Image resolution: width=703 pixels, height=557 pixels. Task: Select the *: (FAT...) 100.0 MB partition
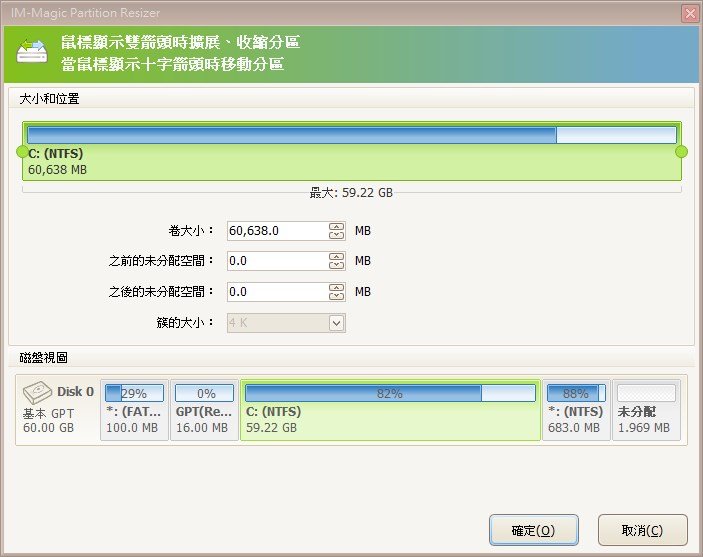pos(135,410)
